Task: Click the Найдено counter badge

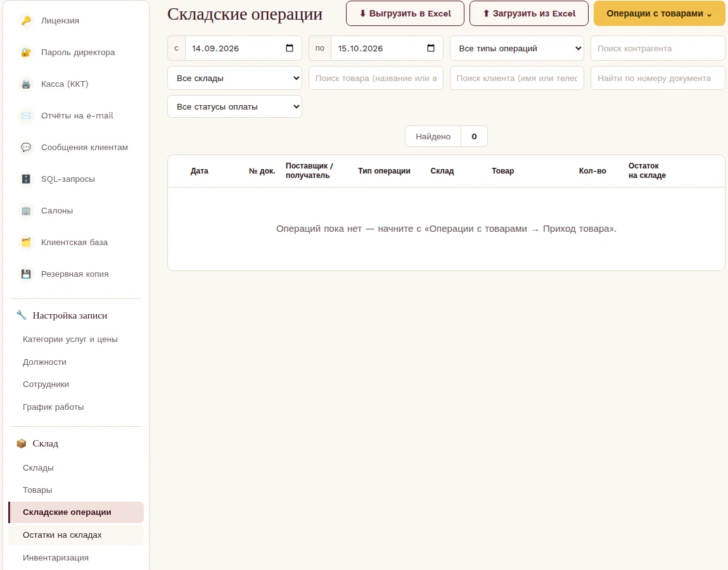Action: click(x=446, y=136)
